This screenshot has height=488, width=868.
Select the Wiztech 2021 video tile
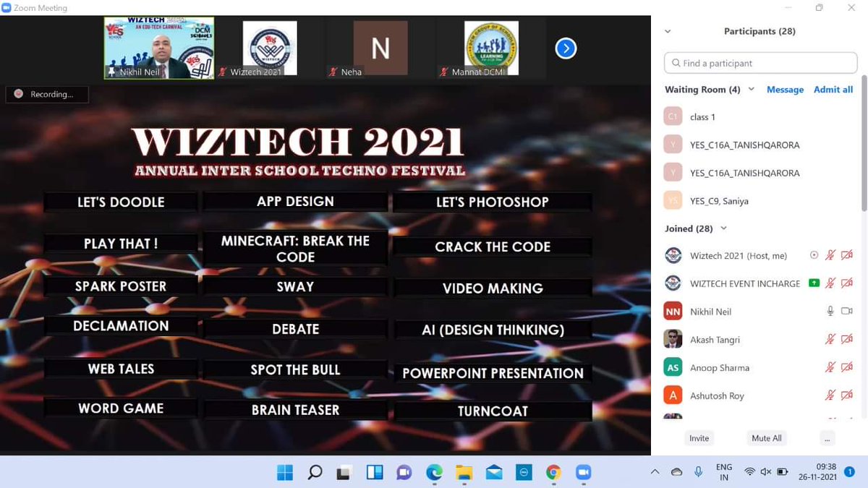270,48
